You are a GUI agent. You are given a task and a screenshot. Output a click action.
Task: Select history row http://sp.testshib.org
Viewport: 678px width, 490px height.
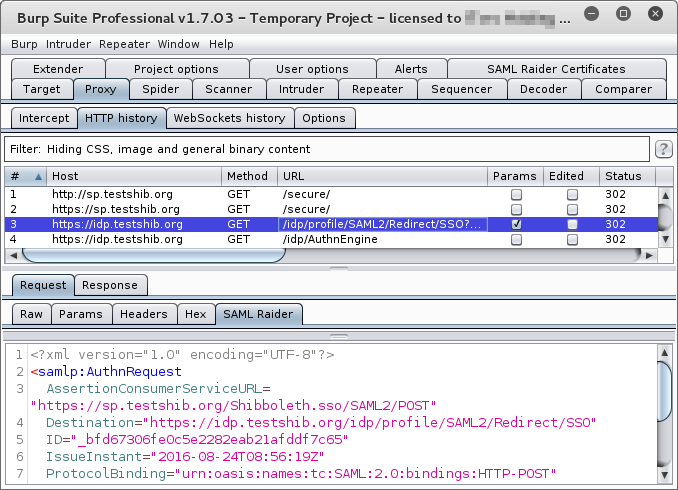[331, 195]
